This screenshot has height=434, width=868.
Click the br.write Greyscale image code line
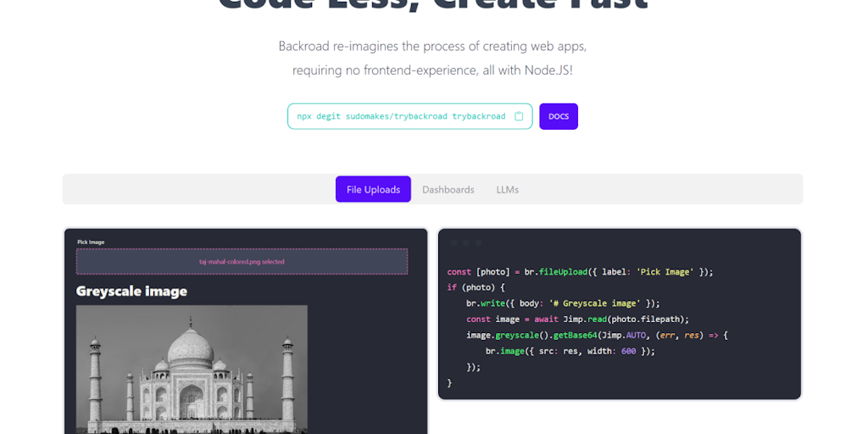pyautogui.click(x=562, y=303)
